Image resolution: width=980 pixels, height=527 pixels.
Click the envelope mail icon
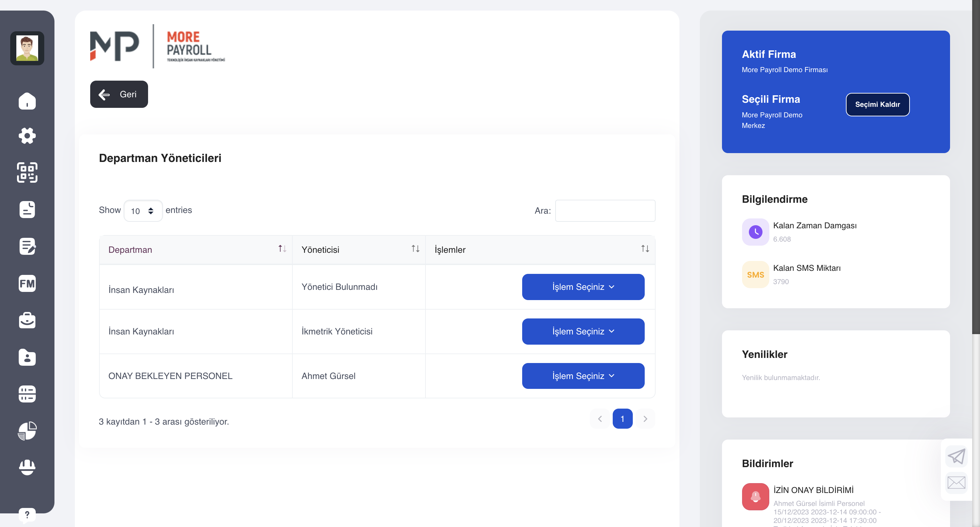[x=956, y=483]
